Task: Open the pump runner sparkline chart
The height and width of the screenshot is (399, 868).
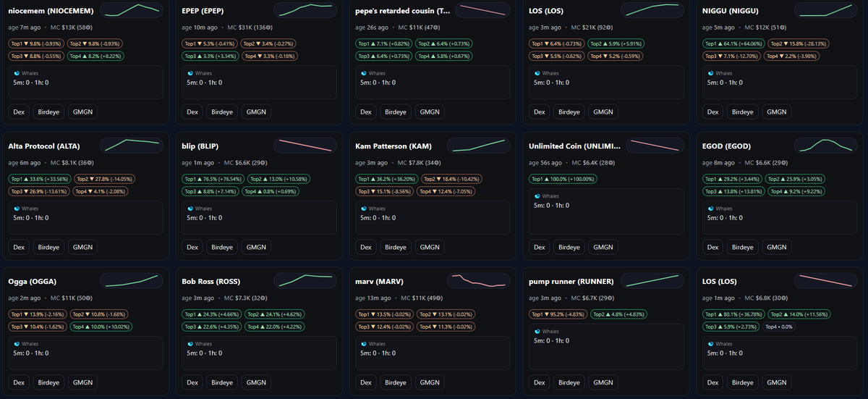Action: pyautogui.click(x=653, y=281)
